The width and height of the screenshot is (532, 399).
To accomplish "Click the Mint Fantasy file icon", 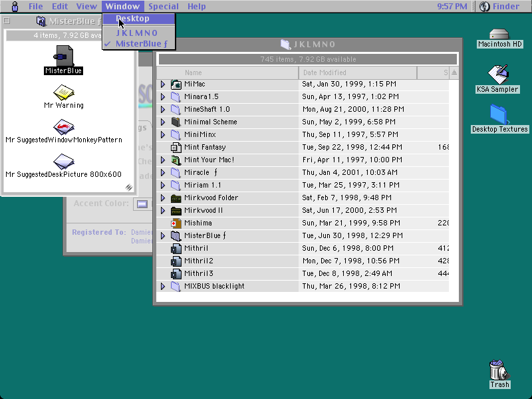I will tap(176, 147).
